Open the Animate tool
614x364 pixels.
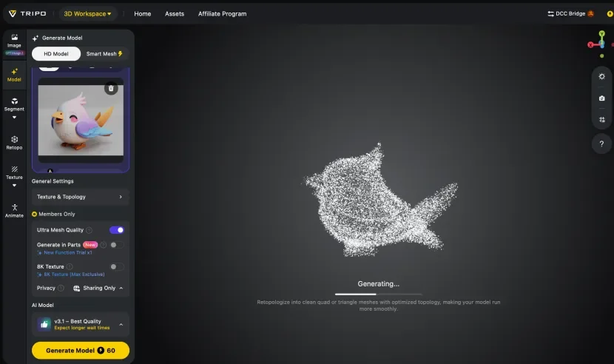[x=14, y=210]
